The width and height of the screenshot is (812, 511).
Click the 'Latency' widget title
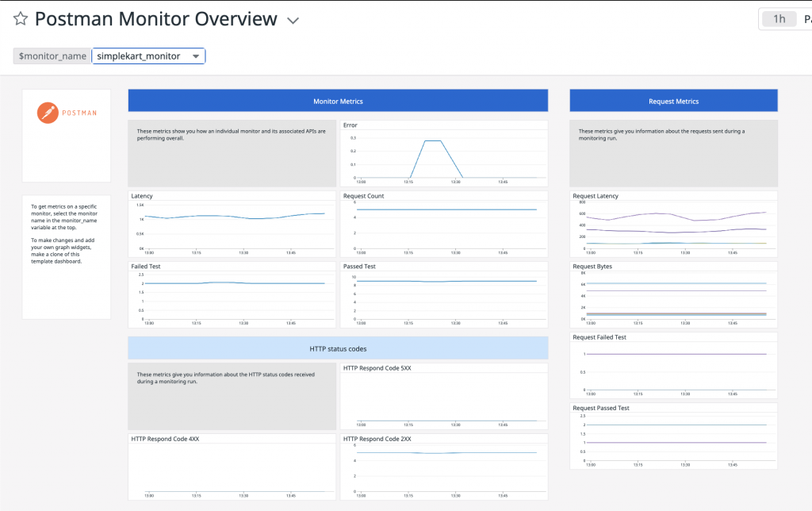click(x=142, y=196)
